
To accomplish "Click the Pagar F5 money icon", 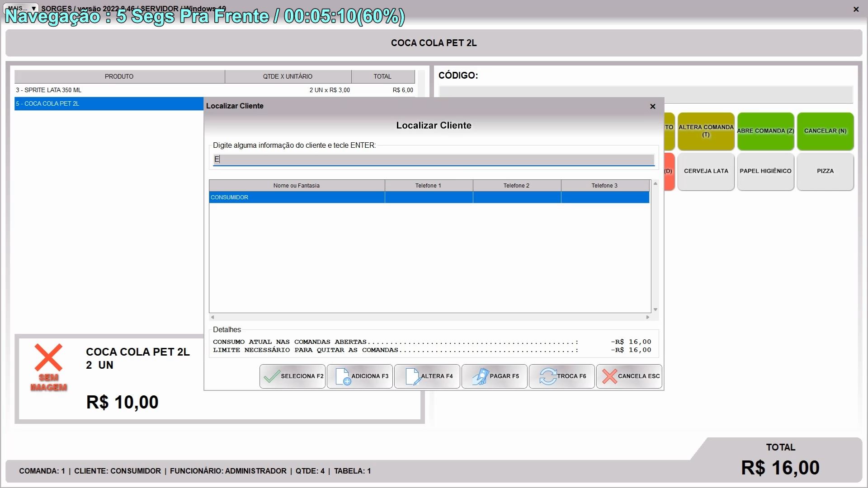I will click(x=481, y=376).
